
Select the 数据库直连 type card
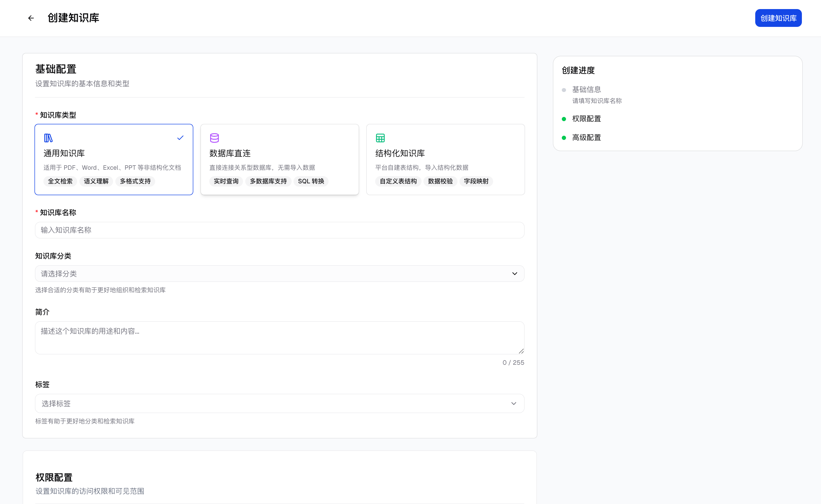pyautogui.click(x=279, y=159)
